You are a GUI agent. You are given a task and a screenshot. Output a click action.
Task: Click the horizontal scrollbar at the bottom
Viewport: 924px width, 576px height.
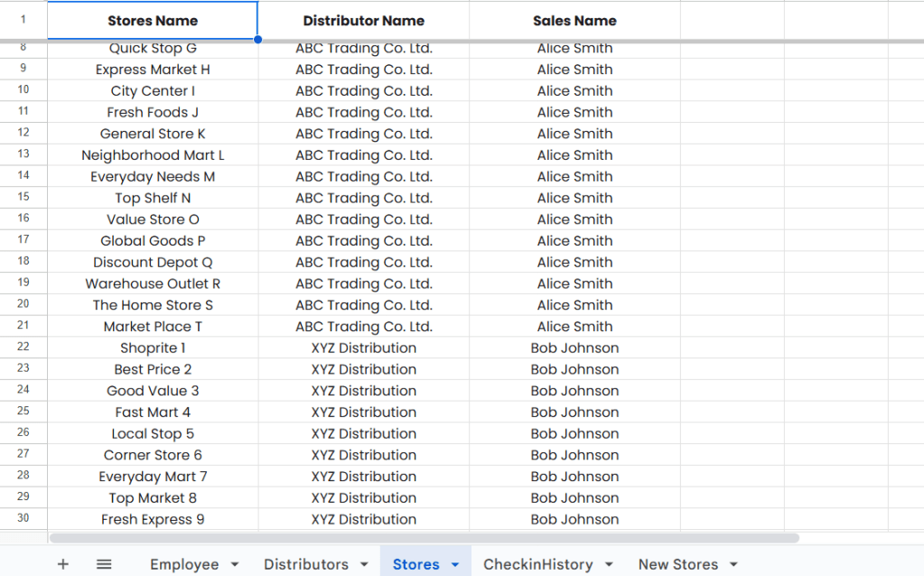(x=425, y=538)
